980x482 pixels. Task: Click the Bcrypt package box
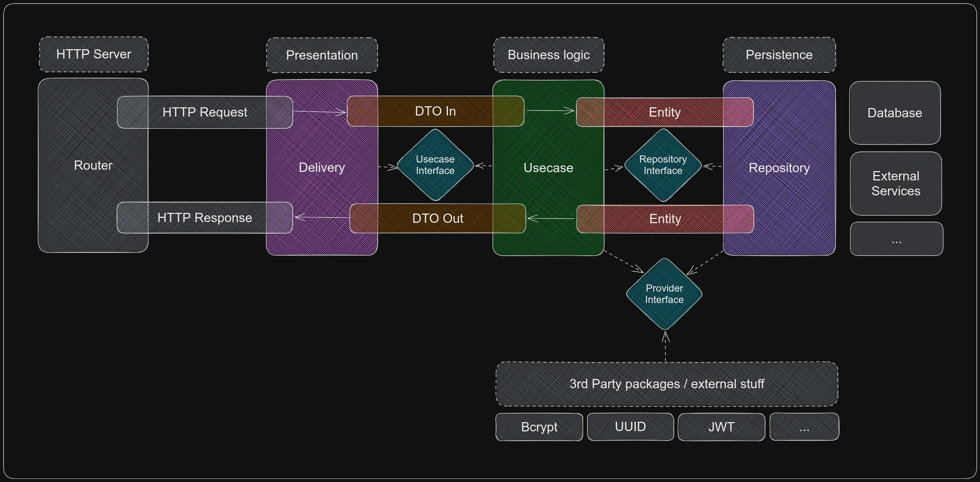(539, 427)
